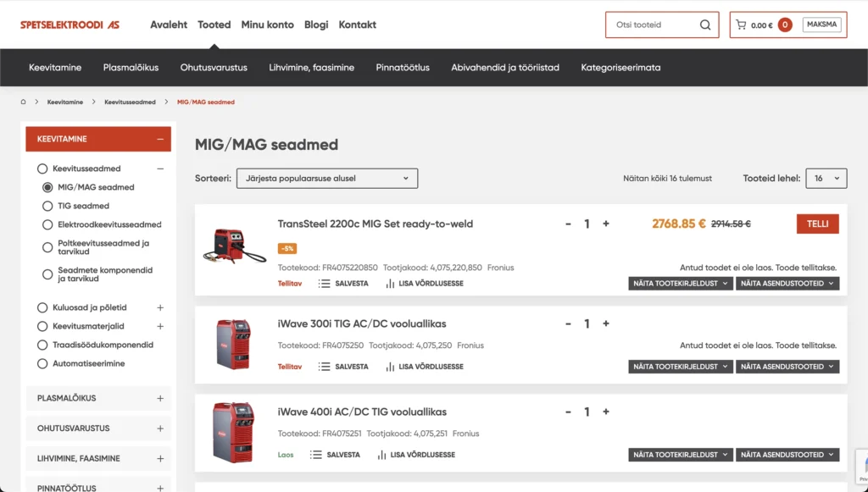The width and height of the screenshot is (868, 492).
Task: Select the TIG seadmed radio option
Action: [x=48, y=206]
